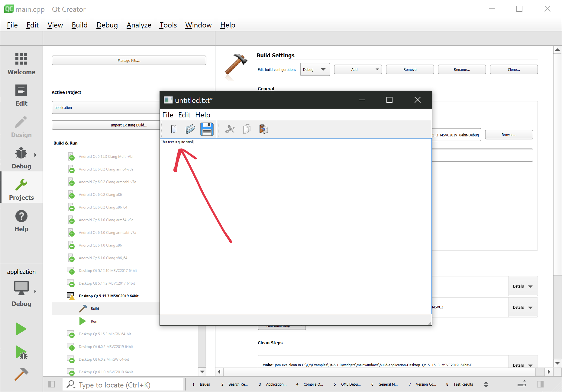Open the Analyze menu in Qt Creator
Image resolution: width=562 pixels, height=392 pixels.
tap(139, 25)
